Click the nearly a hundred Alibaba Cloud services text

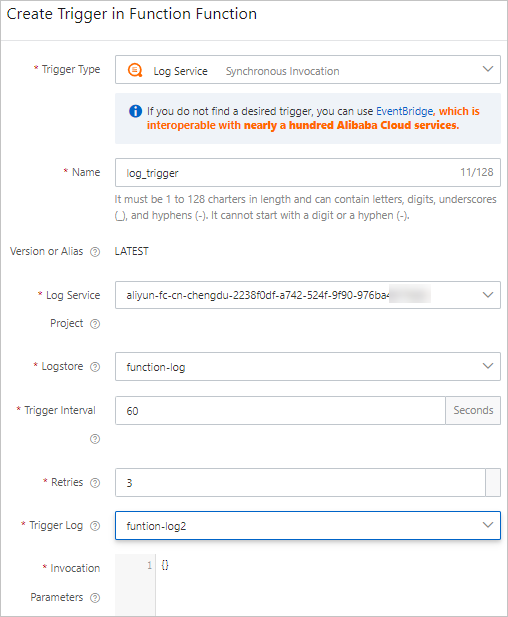pos(351,126)
